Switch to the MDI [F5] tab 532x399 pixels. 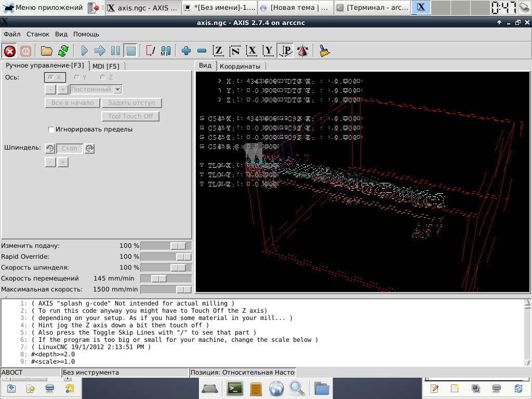(105, 66)
